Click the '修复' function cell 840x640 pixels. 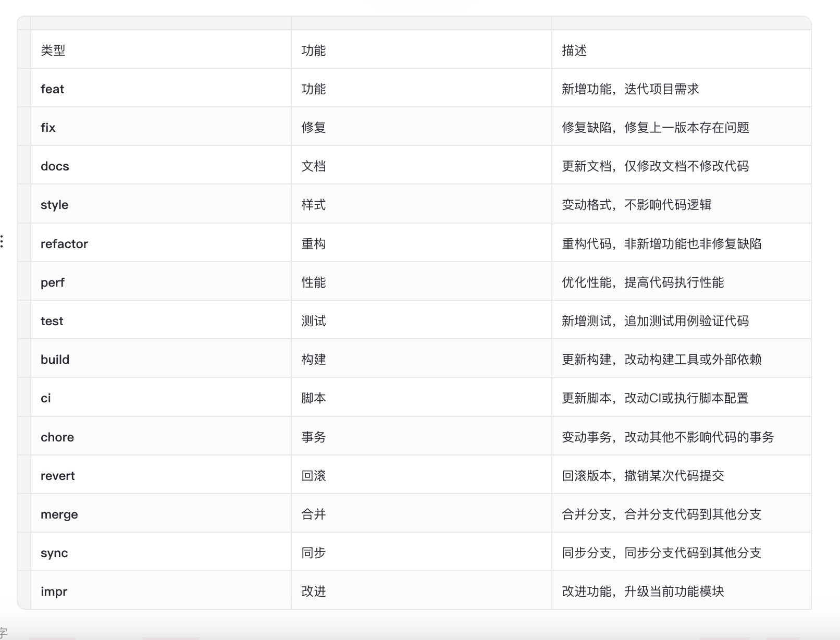click(422, 127)
